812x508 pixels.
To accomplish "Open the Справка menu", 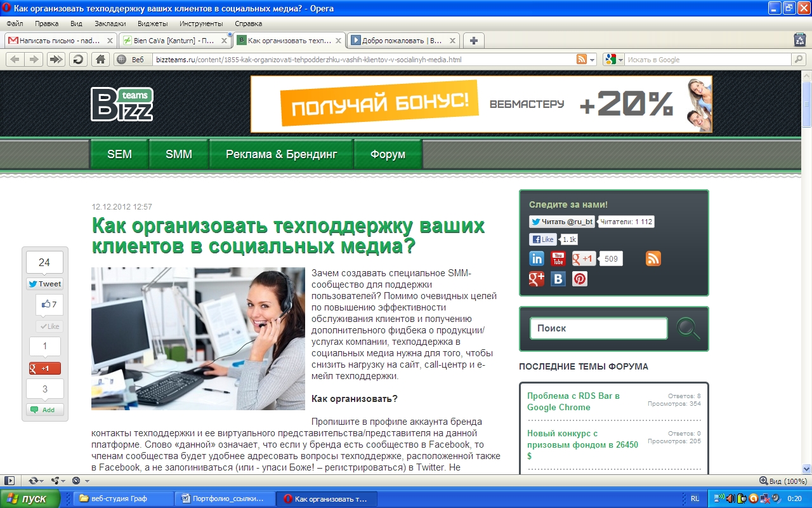I will click(x=248, y=23).
